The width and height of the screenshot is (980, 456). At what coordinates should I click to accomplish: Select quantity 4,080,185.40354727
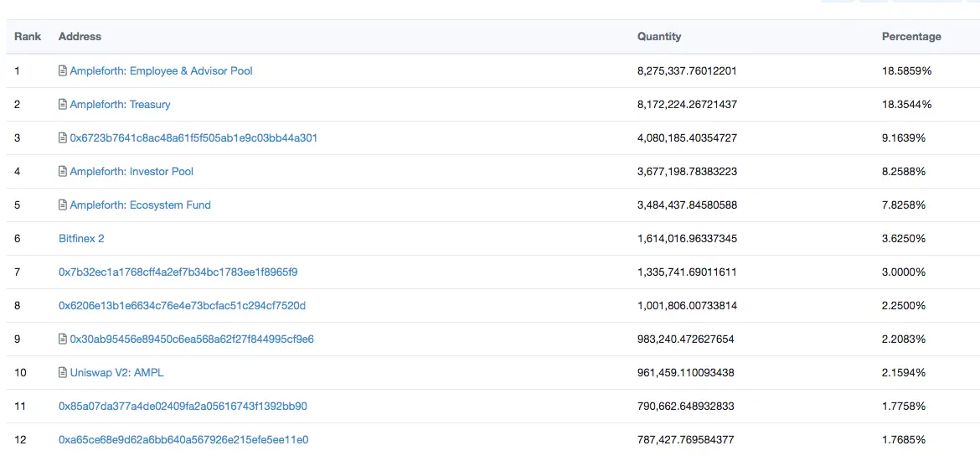point(687,137)
